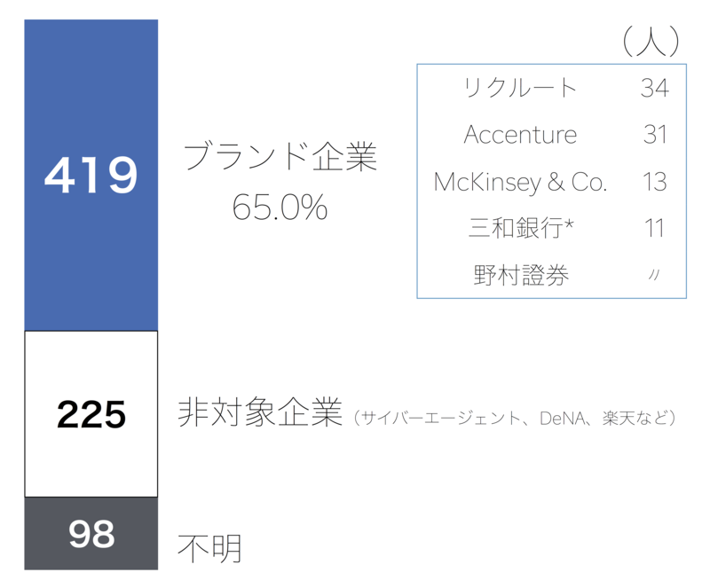Select McKinsey & Co. entry
710x588 pixels.
tap(520, 182)
